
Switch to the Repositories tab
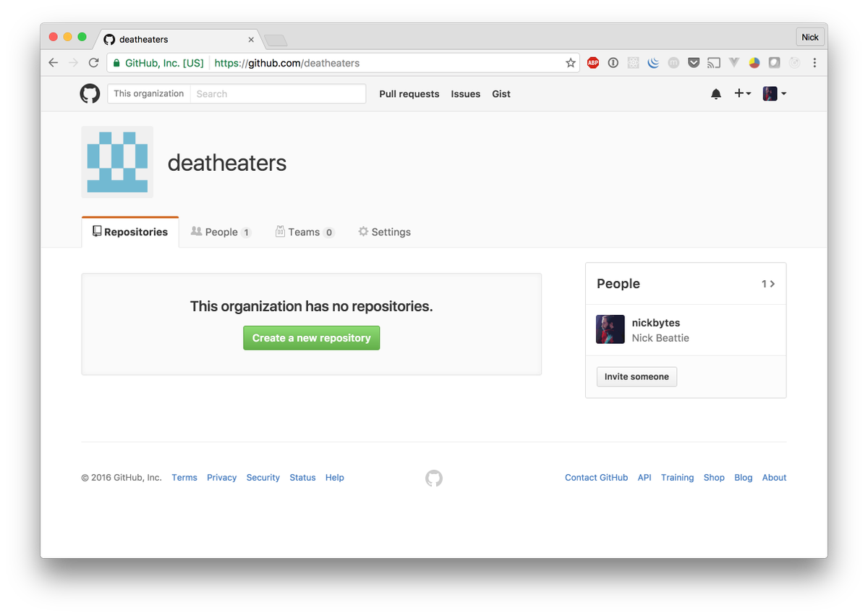coord(130,232)
